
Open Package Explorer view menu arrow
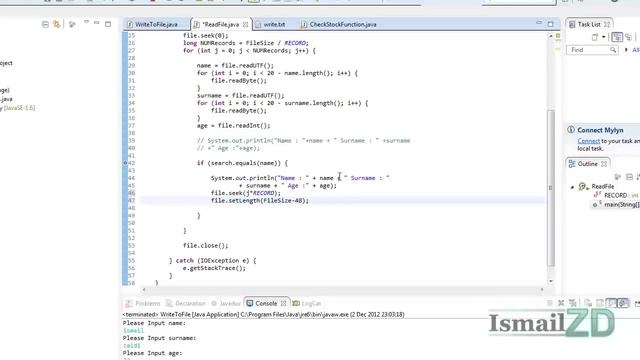click(87, 22)
